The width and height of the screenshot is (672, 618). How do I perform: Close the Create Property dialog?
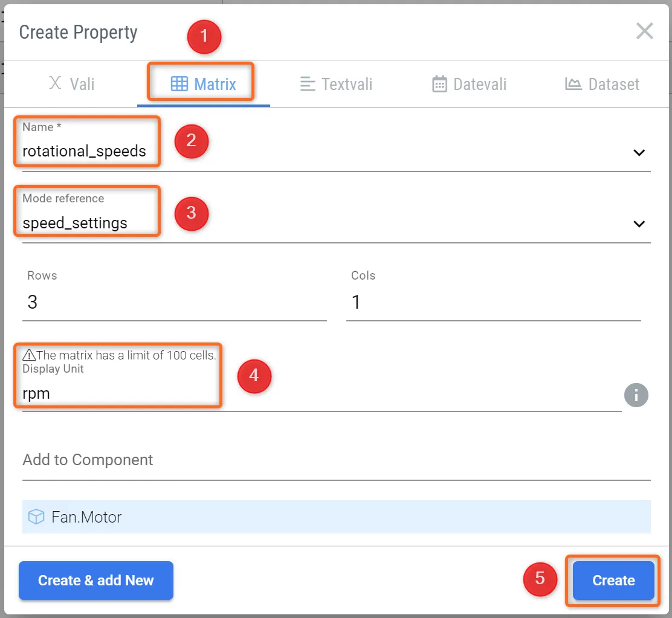tap(644, 31)
